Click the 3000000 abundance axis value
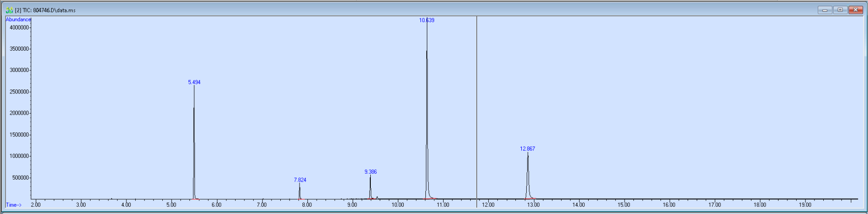The width and height of the screenshot is (868, 214). pos(19,70)
